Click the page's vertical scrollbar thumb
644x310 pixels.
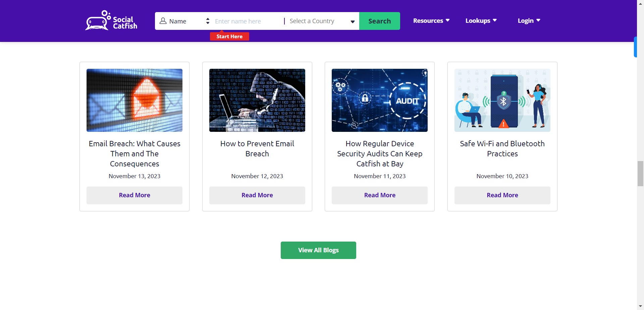click(640, 173)
